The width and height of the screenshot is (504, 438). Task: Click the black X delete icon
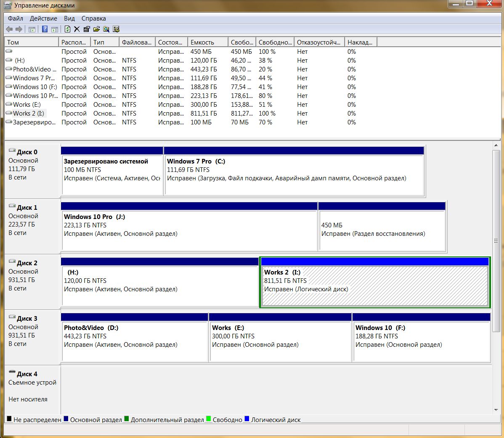click(x=77, y=29)
